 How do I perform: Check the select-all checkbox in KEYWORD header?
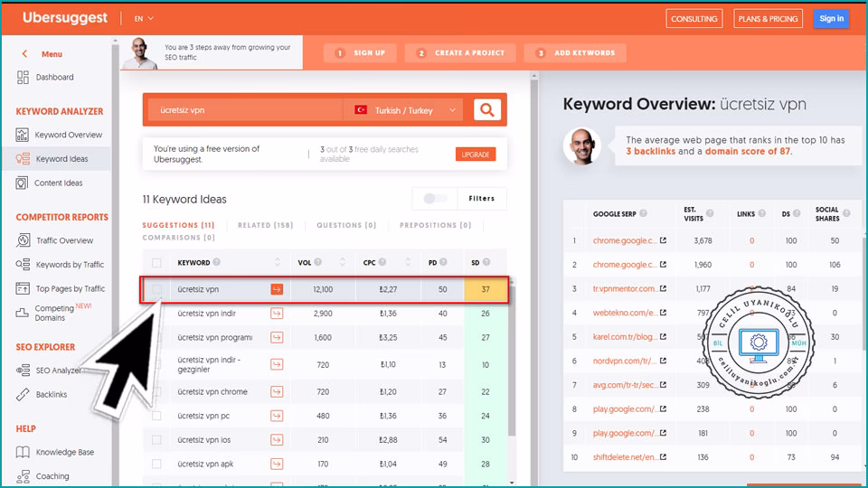coord(157,263)
